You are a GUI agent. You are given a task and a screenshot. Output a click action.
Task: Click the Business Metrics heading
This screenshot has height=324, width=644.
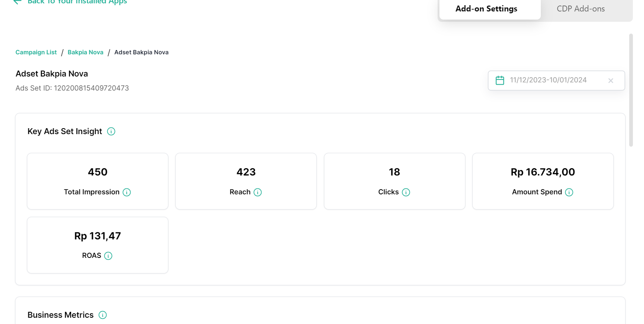[61, 315]
